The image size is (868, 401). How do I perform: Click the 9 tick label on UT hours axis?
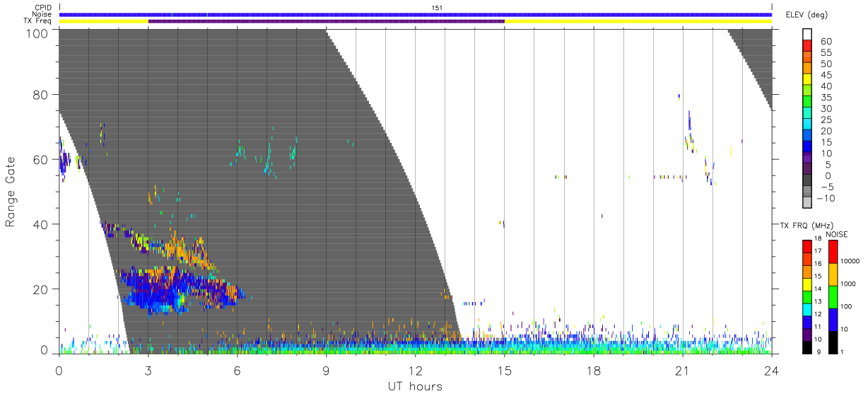[x=327, y=370]
